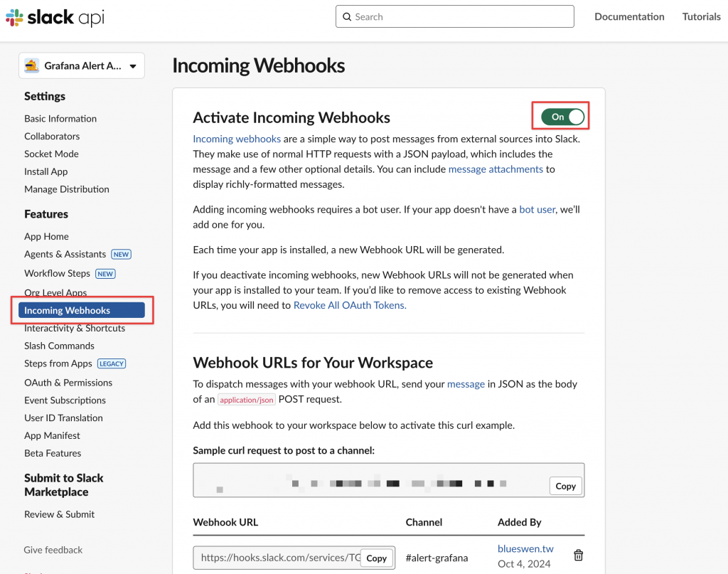Image resolution: width=728 pixels, height=574 pixels.
Task: Select Install App in sidebar
Action: (x=46, y=172)
